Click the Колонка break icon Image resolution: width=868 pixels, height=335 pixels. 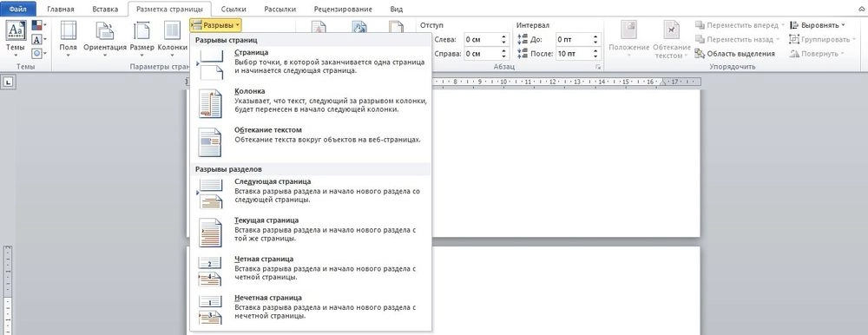pyautogui.click(x=210, y=103)
